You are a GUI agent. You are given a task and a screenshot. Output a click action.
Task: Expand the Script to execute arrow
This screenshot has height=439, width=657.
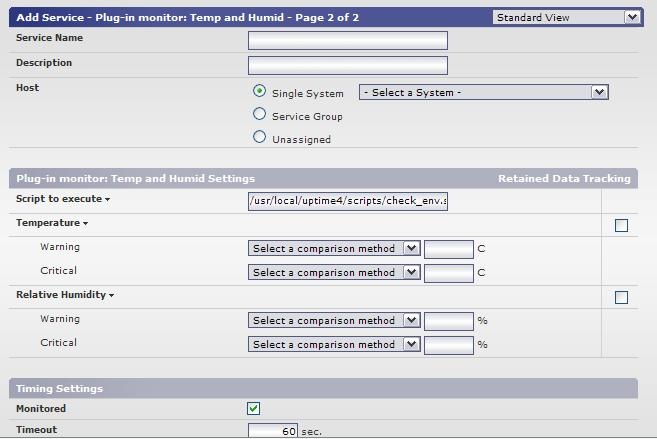point(108,200)
